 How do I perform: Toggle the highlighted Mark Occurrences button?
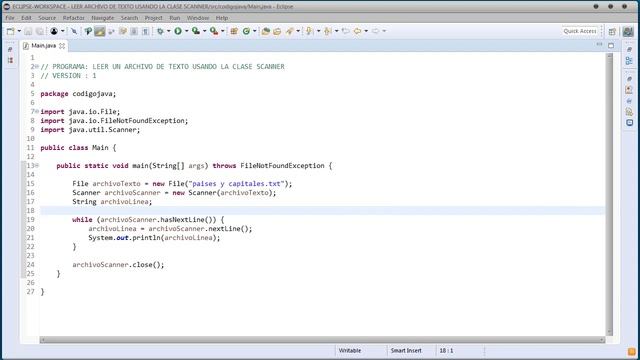click(x=100, y=31)
